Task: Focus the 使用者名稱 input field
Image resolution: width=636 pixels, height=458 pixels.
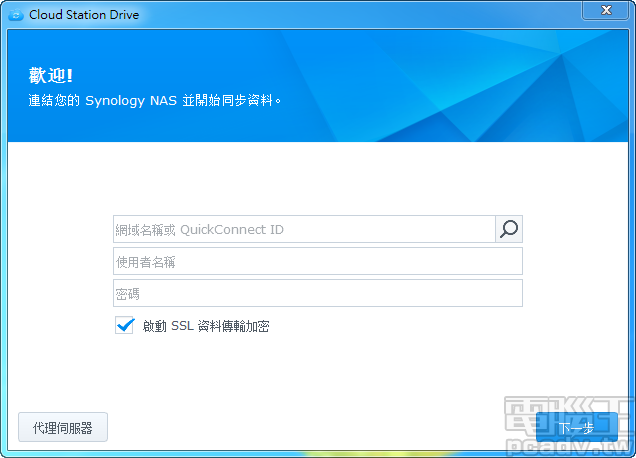Action: tap(318, 261)
